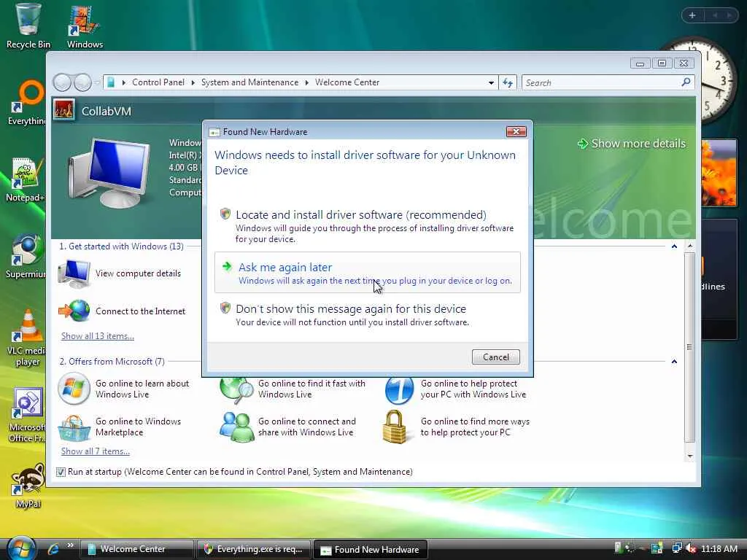Minimize the Welcome Center window
Viewport: 747px width, 560px height.
tap(640, 63)
